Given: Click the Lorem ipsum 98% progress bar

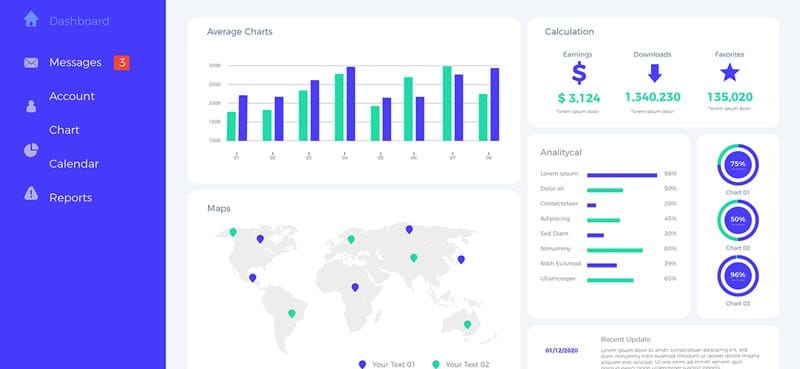Looking at the screenshot, I should coord(622,175).
